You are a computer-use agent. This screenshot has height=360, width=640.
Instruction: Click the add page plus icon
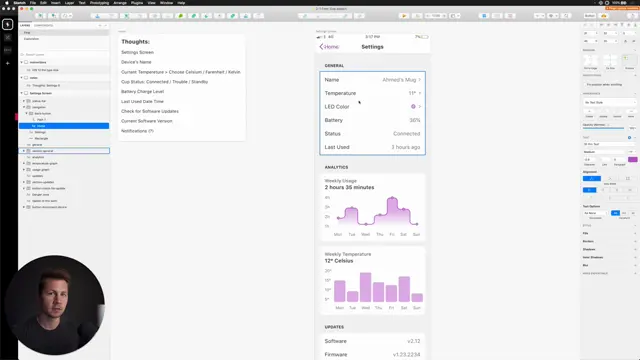[100, 25]
